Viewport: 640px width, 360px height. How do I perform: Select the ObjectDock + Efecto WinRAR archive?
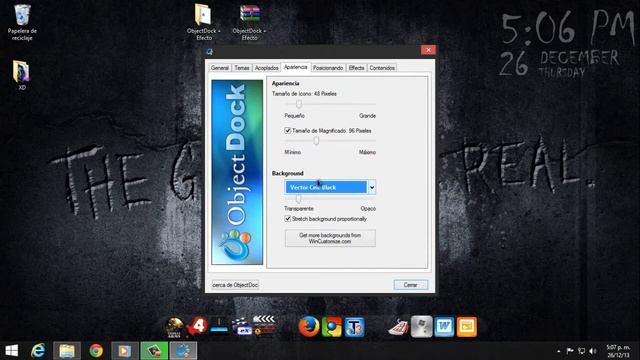[x=249, y=22]
